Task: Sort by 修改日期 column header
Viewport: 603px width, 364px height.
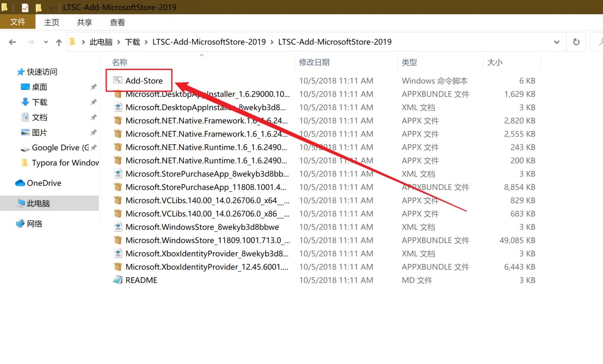Action: pos(314,62)
